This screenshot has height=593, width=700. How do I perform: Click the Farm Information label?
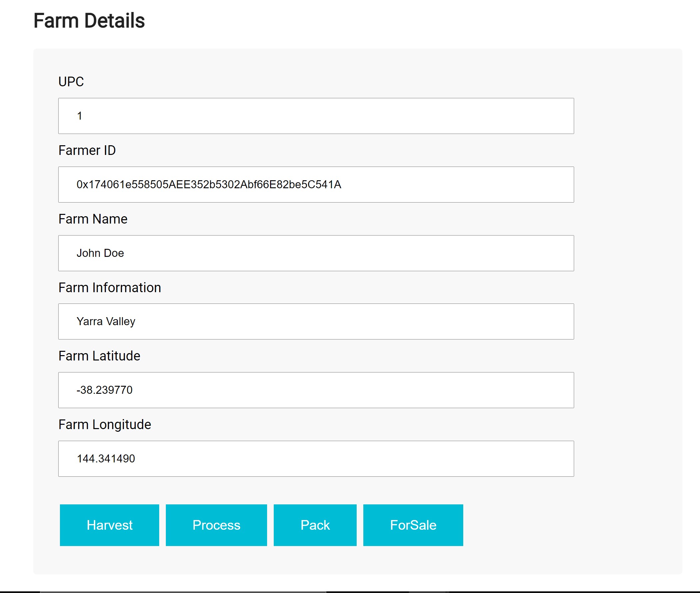click(110, 288)
